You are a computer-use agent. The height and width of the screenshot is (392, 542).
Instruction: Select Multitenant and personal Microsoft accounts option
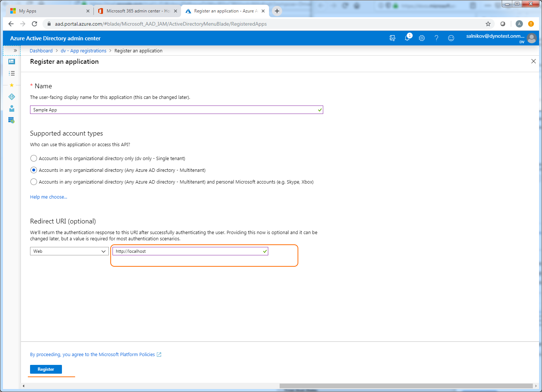click(34, 182)
